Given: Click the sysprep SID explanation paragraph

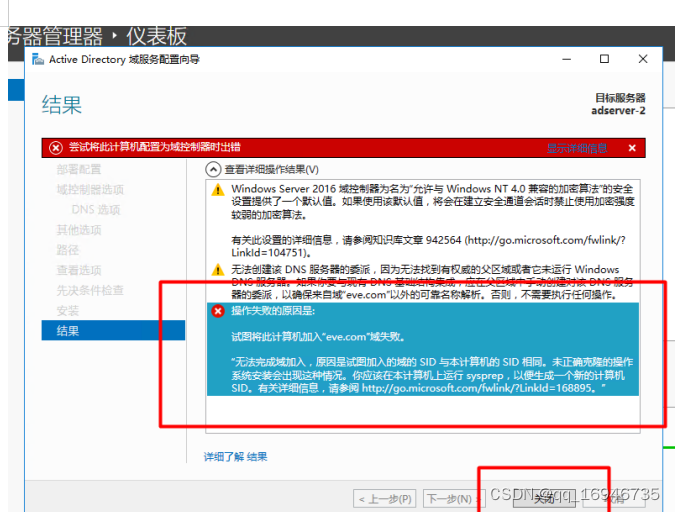Looking at the screenshot, I should (432, 375).
